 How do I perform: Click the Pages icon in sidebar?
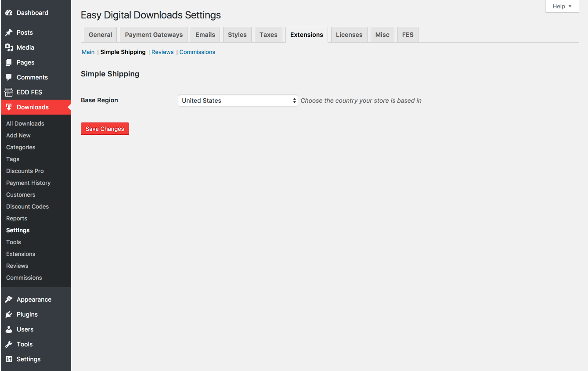pyautogui.click(x=9, y=62)
